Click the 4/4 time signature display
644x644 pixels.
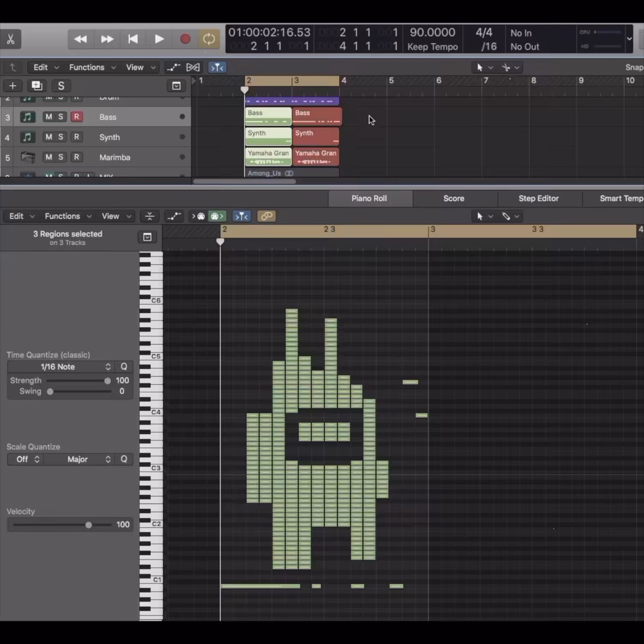coord(484,32)
